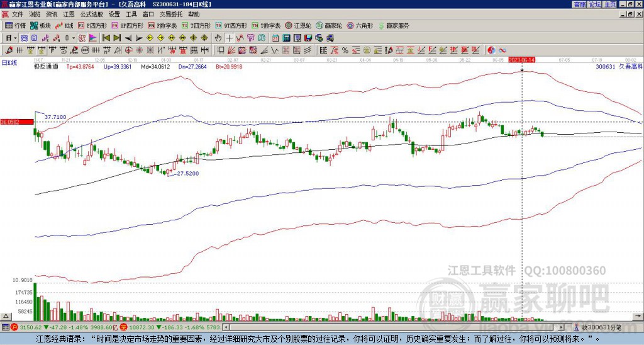Open the P四方形 tool
The height and width of the screenshot is (345, 644).
click(x=92, y=25)
